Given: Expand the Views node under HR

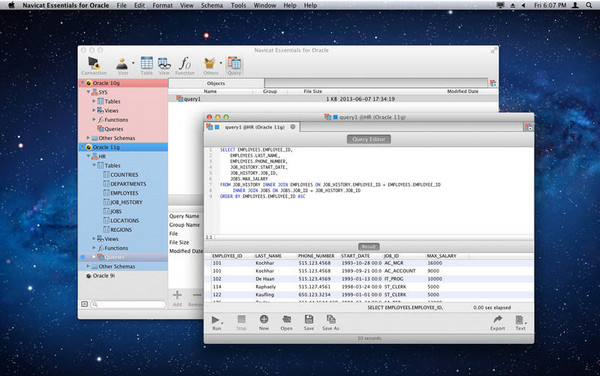Looking at the screenshot, I should click(94, 238).
